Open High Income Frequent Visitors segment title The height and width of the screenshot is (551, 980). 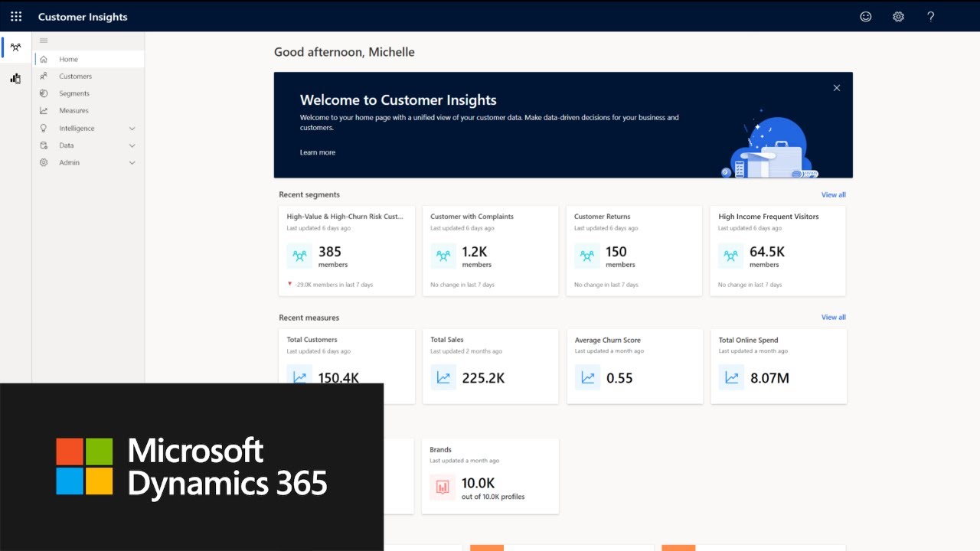768,217
